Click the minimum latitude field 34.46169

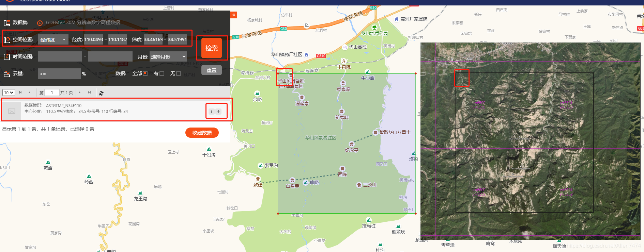(x=153, y=40)
